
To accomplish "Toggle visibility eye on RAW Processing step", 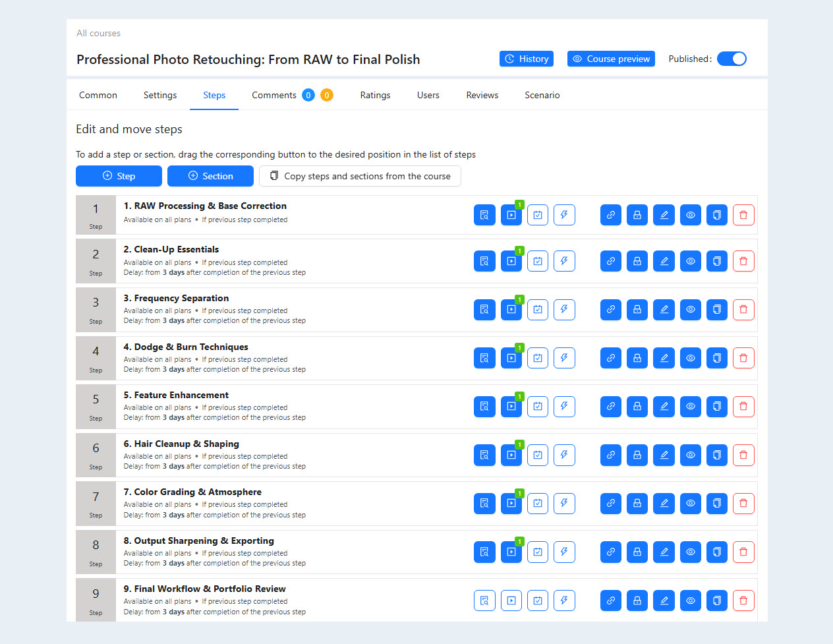I will tap(691, 215).
